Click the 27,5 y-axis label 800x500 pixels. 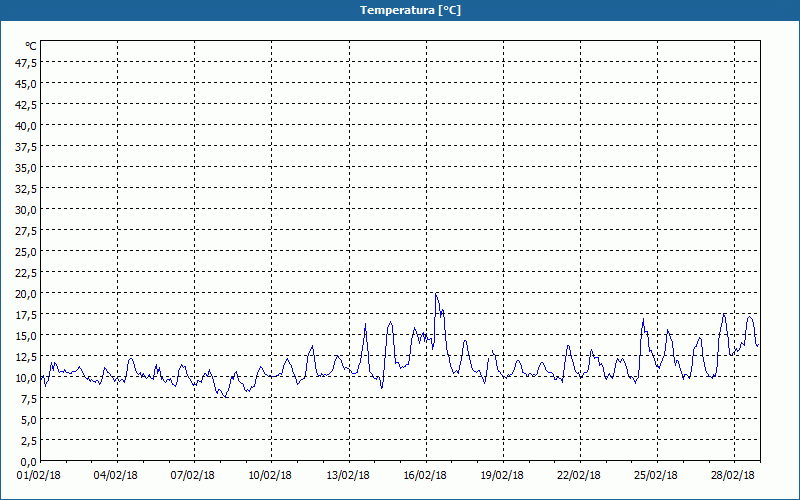click(x=27, y=231)
